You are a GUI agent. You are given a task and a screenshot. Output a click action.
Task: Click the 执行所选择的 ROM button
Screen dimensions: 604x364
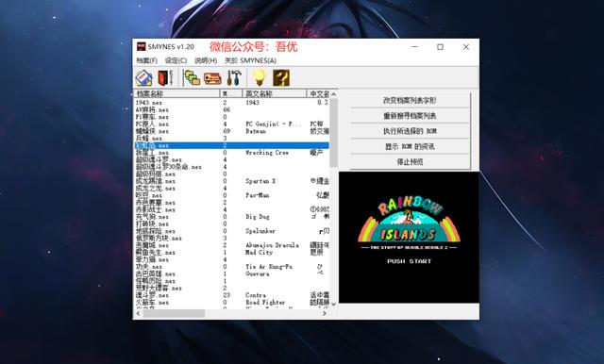coord(410,131)
